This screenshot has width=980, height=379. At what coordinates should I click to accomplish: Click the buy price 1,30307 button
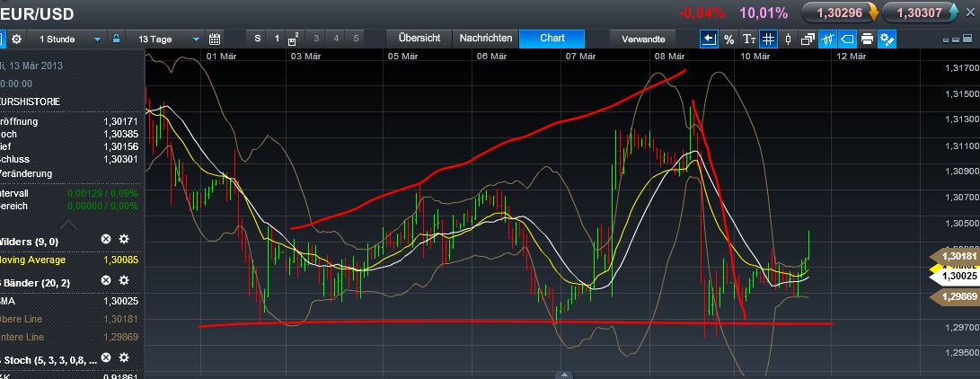[920, 13]
